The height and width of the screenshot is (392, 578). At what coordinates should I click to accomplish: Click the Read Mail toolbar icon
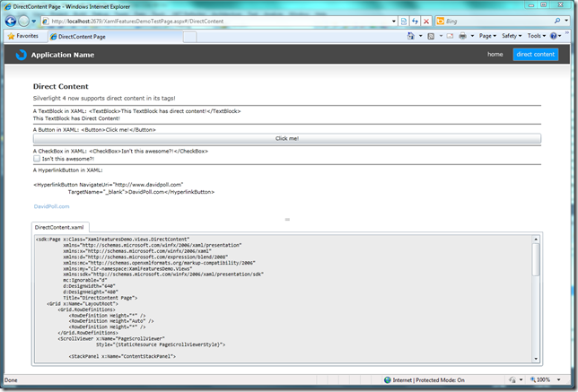click(450, 36)
